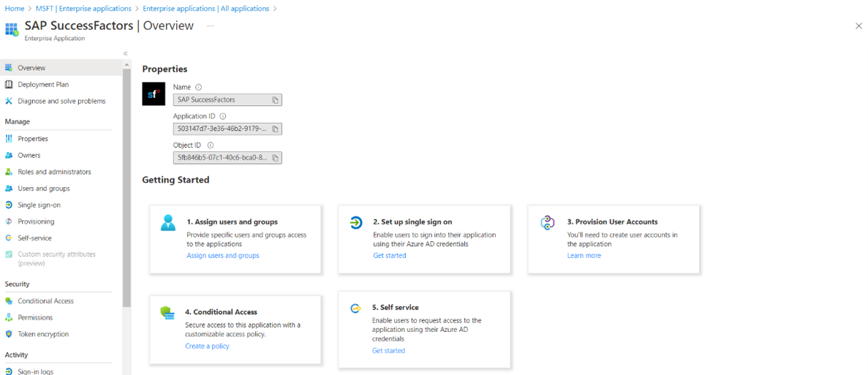Collapse the sidebar with the double-chevron
The width and height of the screenshot is (868, 375).
click(x=126, y=53)
